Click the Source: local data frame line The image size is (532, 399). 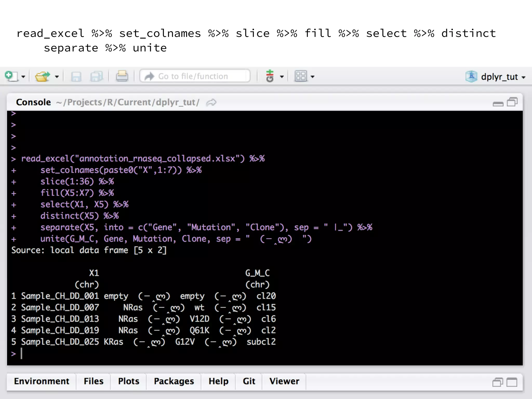(x=89, y=250)
